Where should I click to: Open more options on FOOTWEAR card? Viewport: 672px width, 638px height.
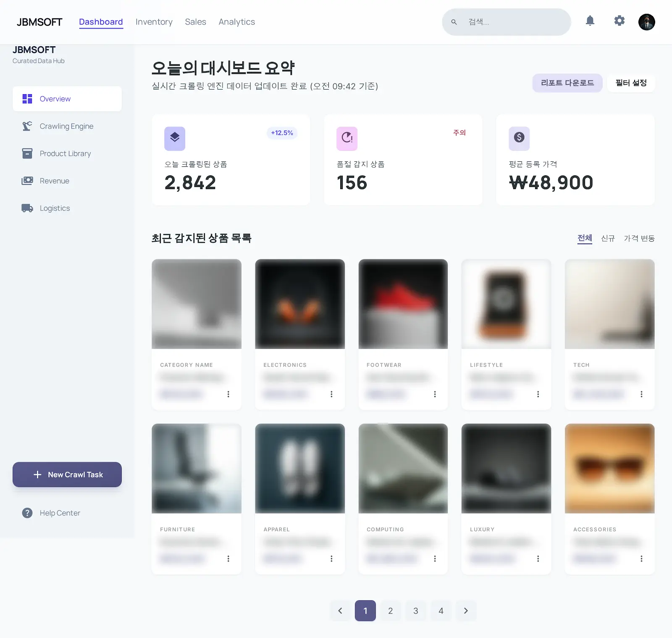click(x=435, y=394)
